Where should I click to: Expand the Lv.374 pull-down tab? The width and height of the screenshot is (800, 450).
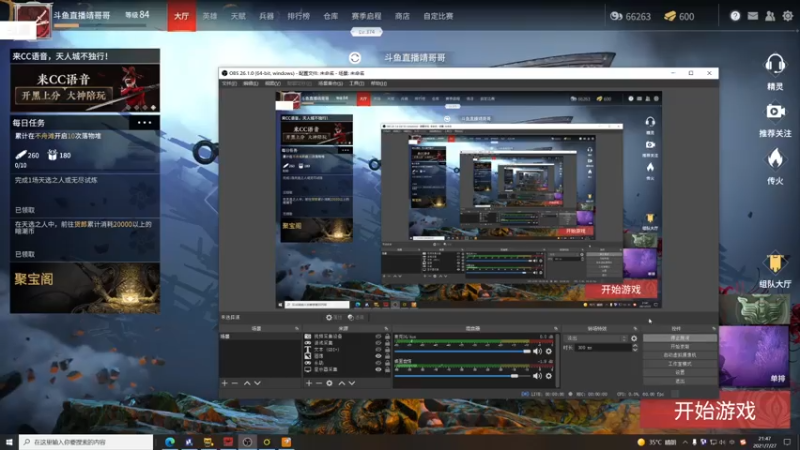tap(366, 32)
